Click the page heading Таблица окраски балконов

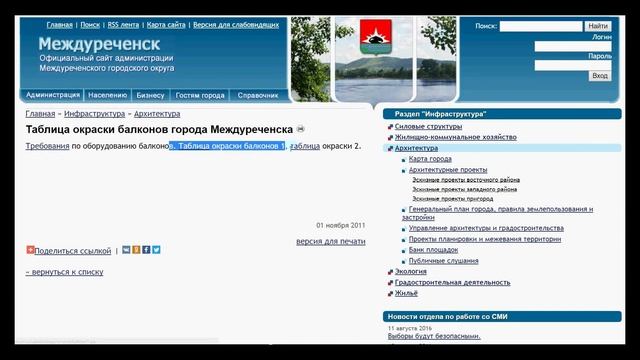159,129
